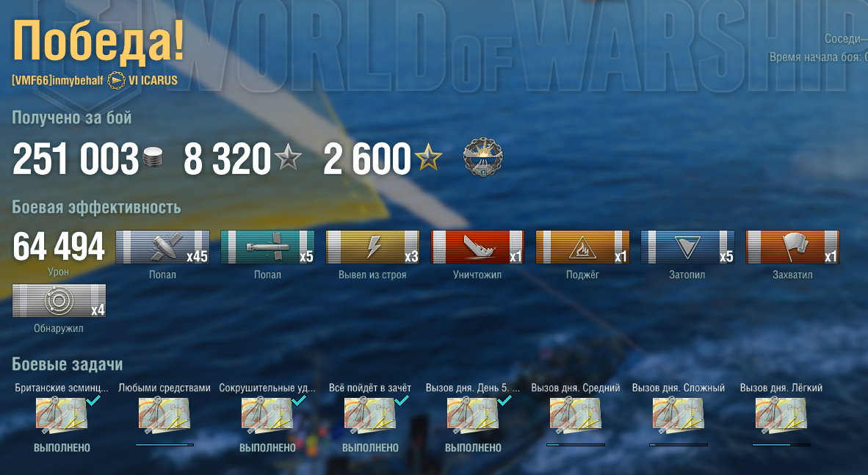Click the main battery hits ribbon x45
Screen dimensions: 868x475
click(162, 247)
